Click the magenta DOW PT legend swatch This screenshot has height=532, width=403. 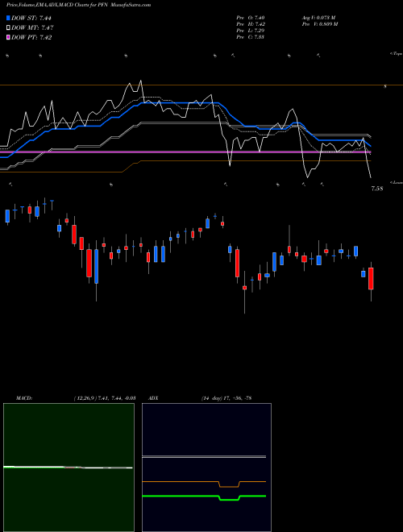pyautogui.click(x=9, y=38)
